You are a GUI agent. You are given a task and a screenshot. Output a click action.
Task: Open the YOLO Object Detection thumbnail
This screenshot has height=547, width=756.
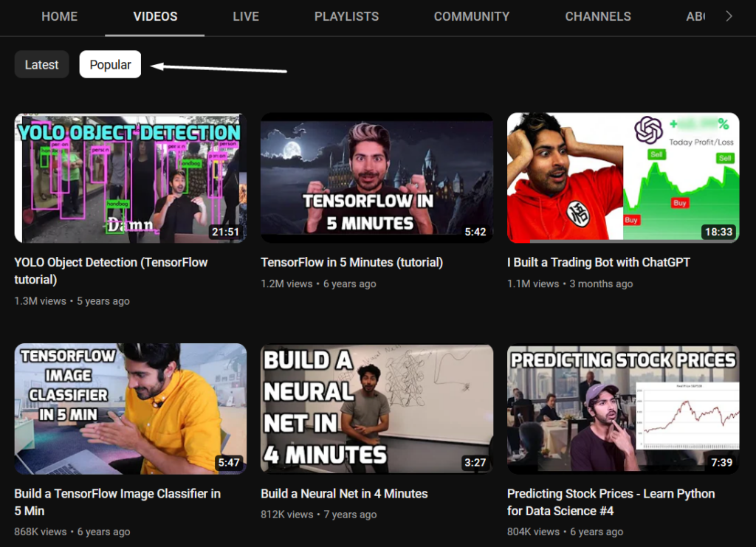pyautogui.click(x=131, y=178)
